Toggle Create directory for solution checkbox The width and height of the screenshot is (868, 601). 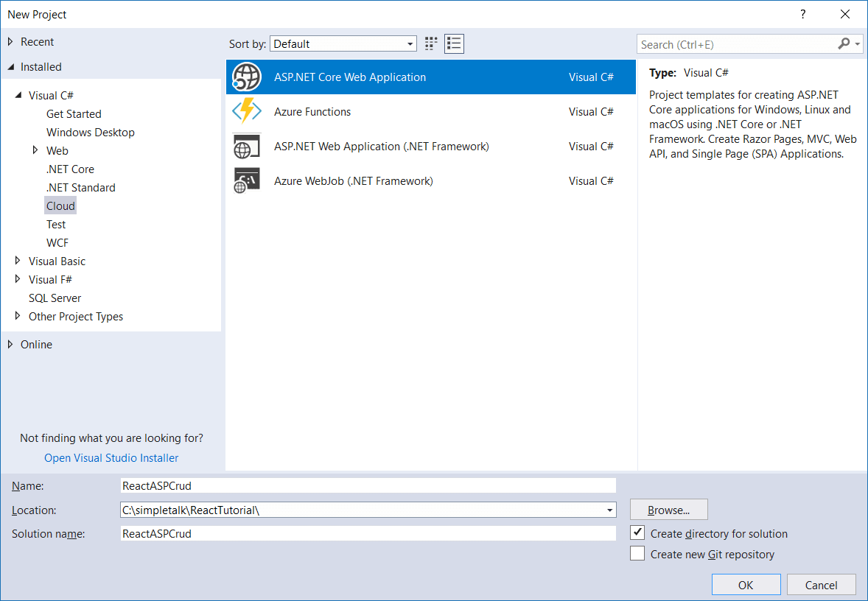click(x=637, y=533)
